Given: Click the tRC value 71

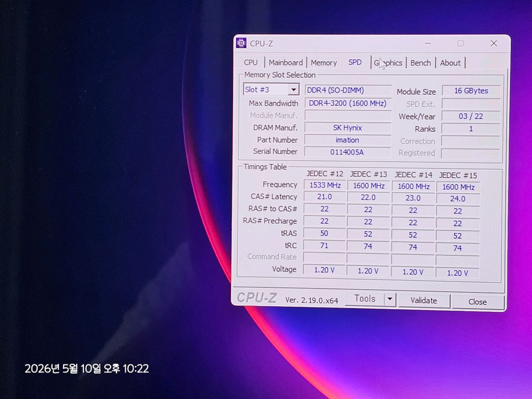Looking at the screenshot, I should pyautogui.click(x=325, y=245).
